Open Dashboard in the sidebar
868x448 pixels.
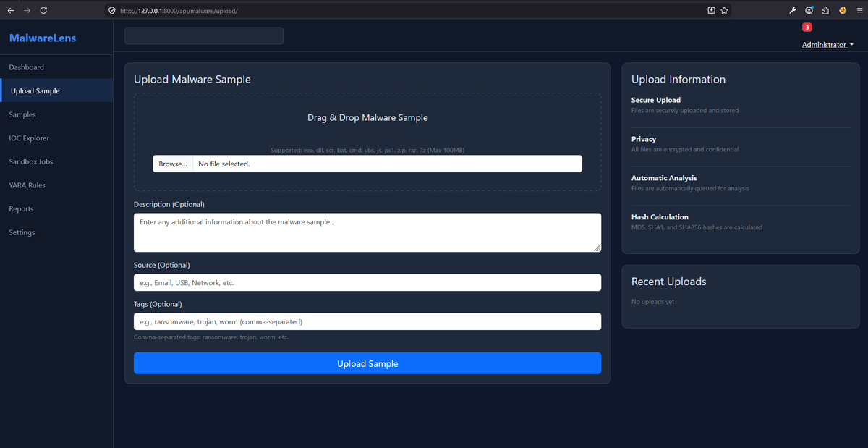(x=56, y=67)
